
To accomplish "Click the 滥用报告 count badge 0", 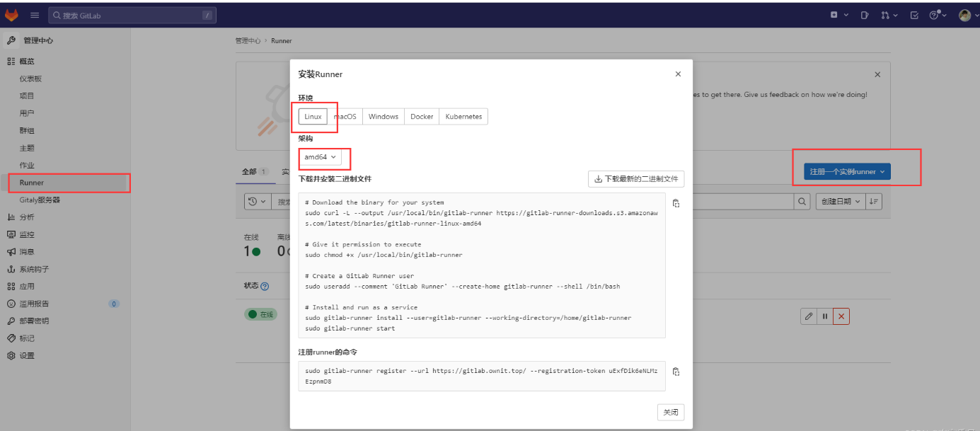I will pos(114,304).
